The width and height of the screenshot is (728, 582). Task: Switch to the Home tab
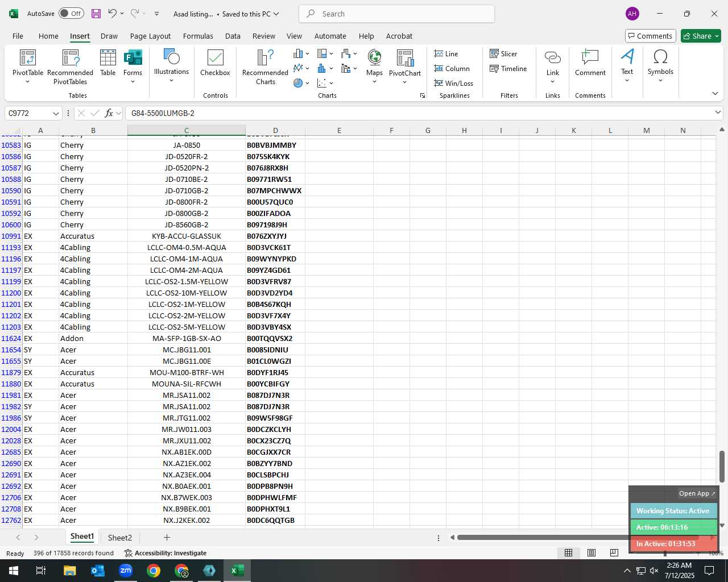[48, 36]
